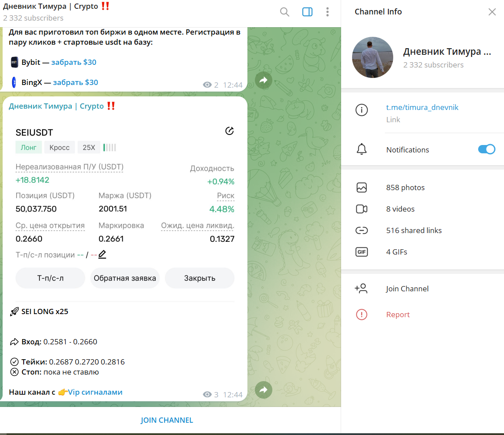
Task: Click the 50,037.750 position value
Action: [36, 209]
